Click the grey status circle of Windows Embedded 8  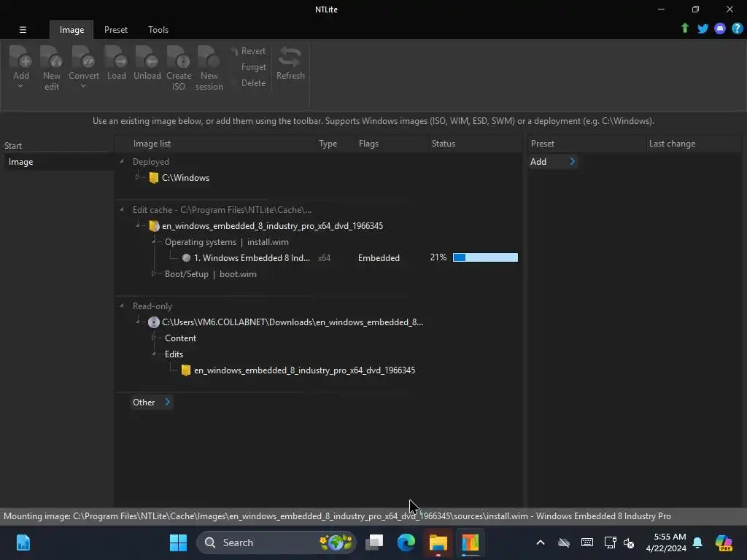186,258
